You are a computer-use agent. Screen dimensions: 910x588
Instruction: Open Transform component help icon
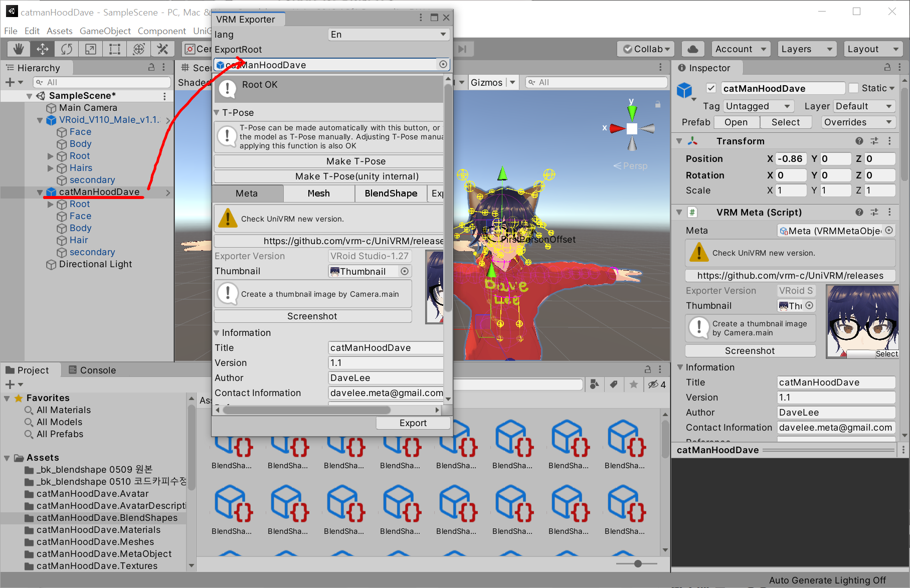click(x=859, y=141)
